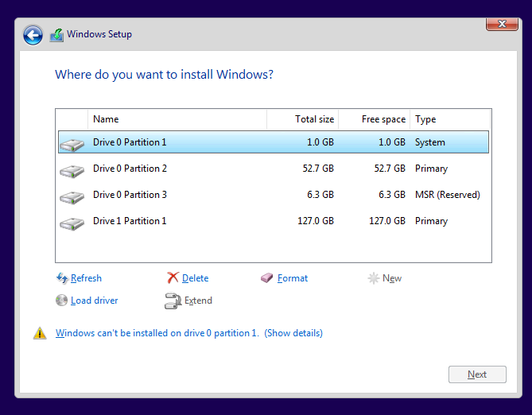This screenshot has height=415, width=532.
Task: Select Drive 0 Partition 3 MSR row
Action: 273,195
